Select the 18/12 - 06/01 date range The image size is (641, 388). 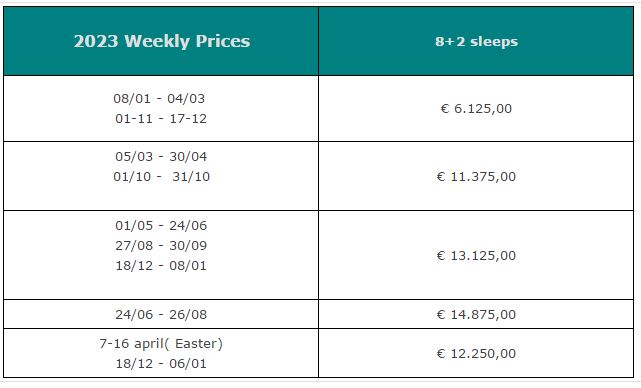click(161, 364)
